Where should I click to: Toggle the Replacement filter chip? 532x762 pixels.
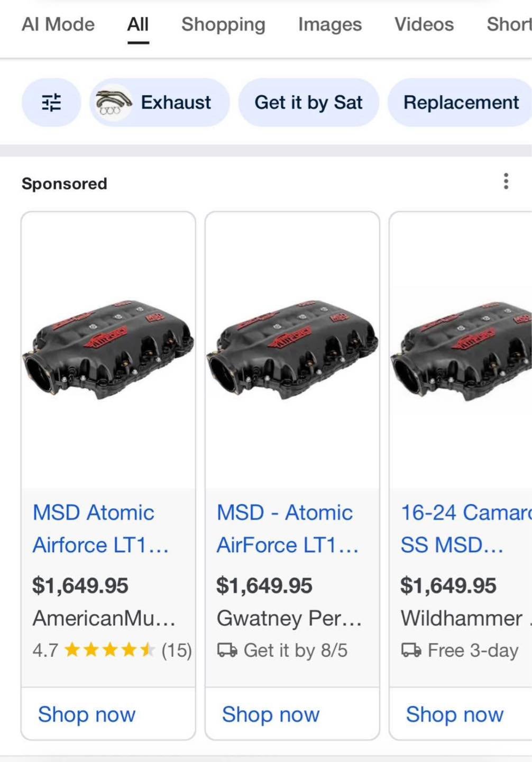coord(461,102)
